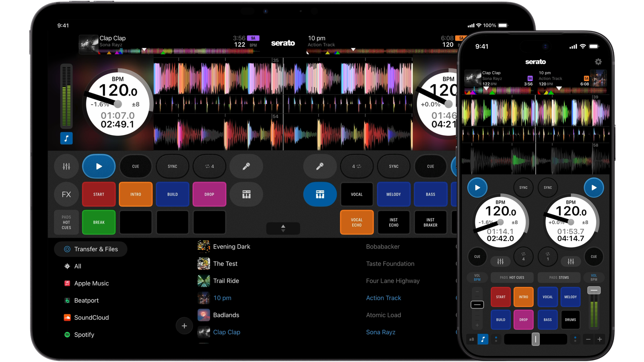644x362 pixels.
Task: Open PADS HOT CUES selector on iPhone
Action: coord(512,278)
